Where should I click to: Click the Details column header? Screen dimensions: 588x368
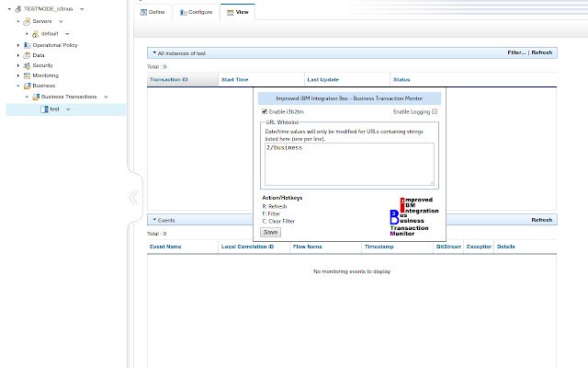click(x=526, y=247)
